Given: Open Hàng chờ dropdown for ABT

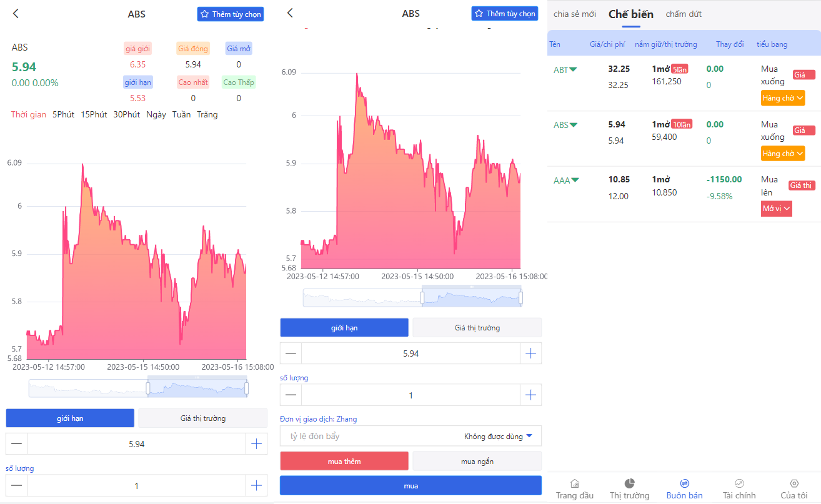Looking at the screenshot, I should pos(783,98).
